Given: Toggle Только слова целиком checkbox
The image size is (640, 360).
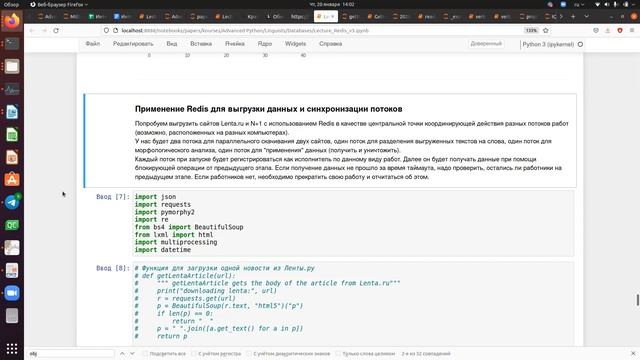Looking at the screenshot, I should 338,353.
